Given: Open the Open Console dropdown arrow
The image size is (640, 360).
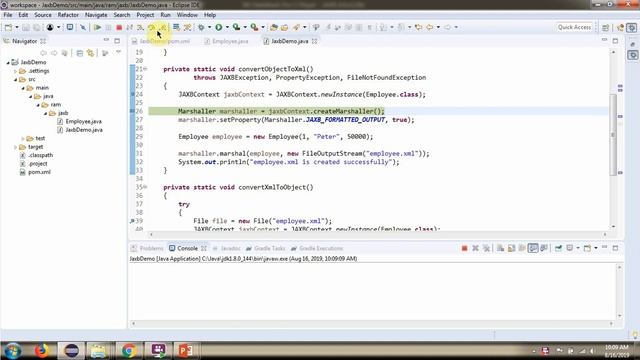Looking at the screenshot, I should click(596, 248).
